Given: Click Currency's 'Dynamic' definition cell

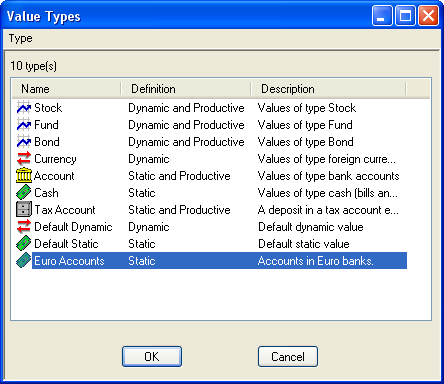Looking at the screenshot, I should pyautogui.click(x=149, y=159).
